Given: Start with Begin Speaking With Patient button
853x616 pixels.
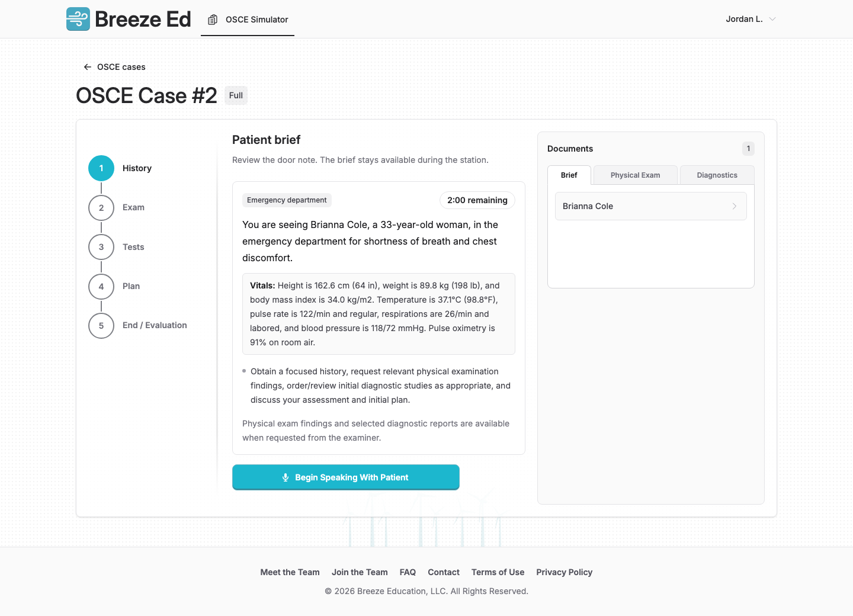Looking at the screenshot, I should click(x=346, y=477).
